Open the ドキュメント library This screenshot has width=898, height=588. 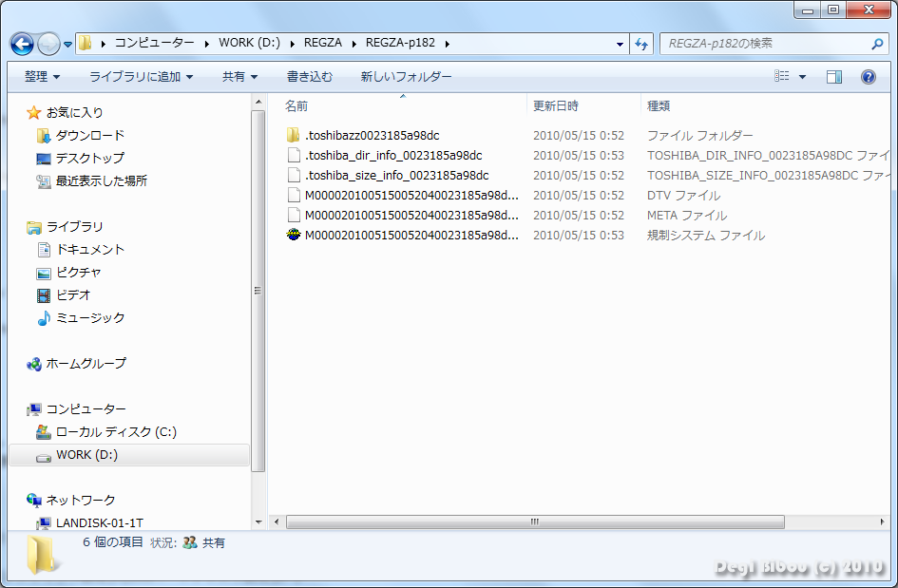click(x=90, y=250)
